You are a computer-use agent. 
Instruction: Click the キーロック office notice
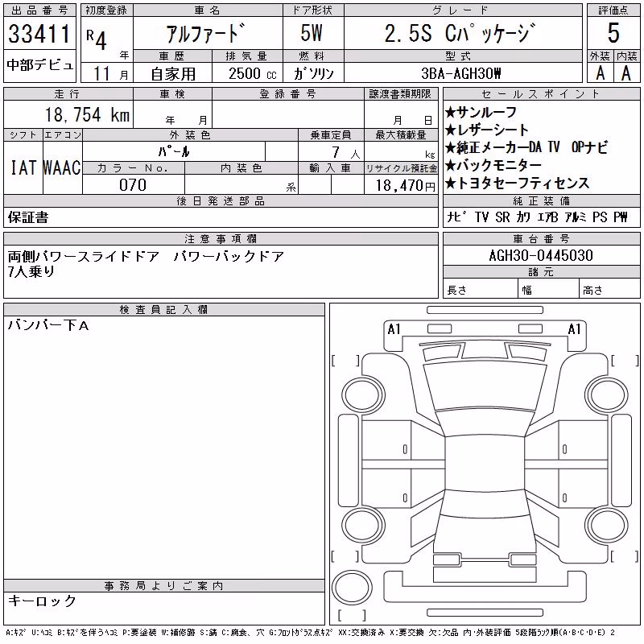(42, 601)
